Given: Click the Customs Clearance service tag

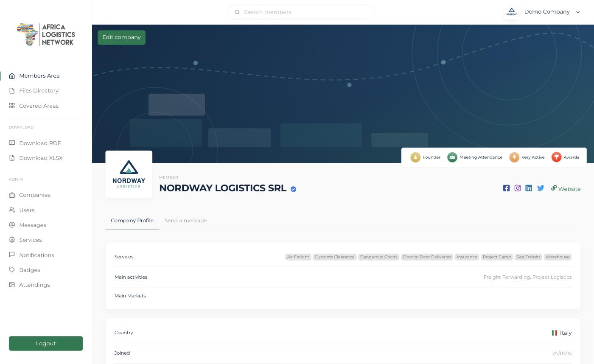Looking at the screenshot, I should click(x=334, y=257).
